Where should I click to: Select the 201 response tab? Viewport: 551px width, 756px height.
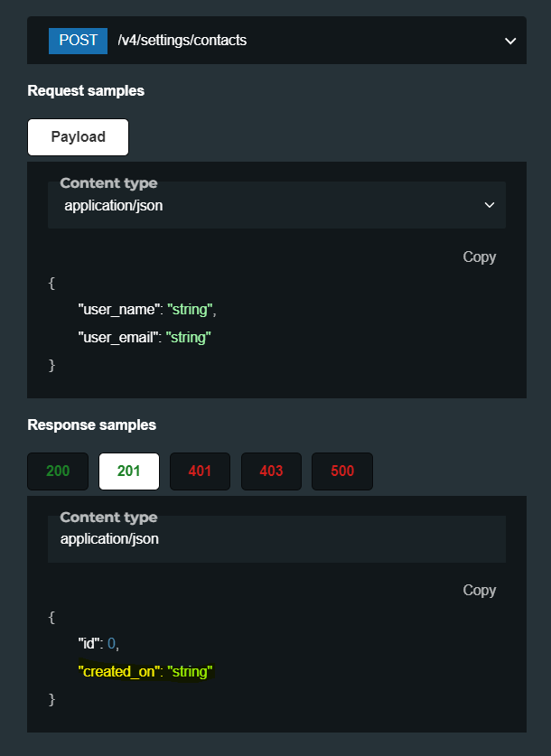pyautogui.click(x=129, y=471)
